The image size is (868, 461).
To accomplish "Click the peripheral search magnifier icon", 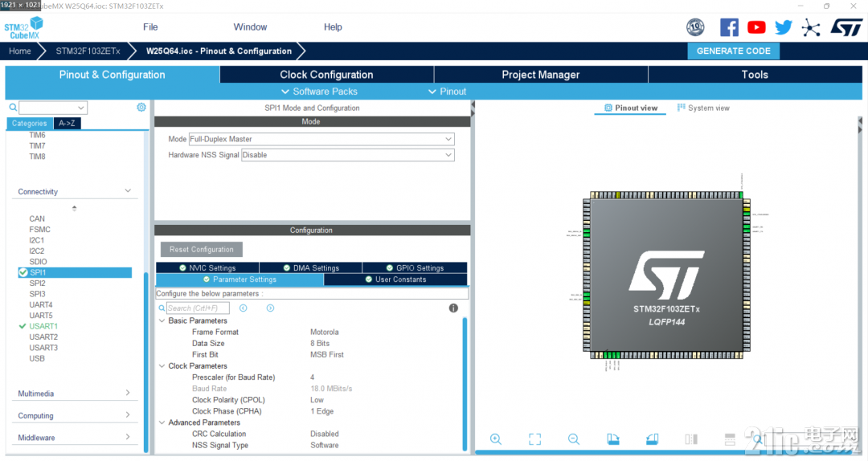I will pyautogui.click(x=13, y=108).
